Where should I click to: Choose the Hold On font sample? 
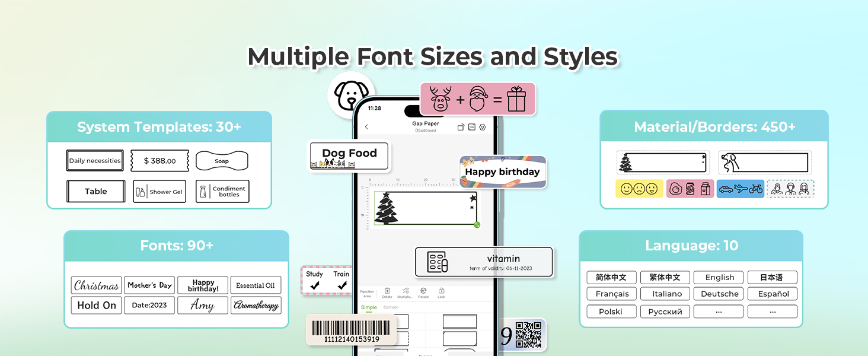click(x=97, y=305)
